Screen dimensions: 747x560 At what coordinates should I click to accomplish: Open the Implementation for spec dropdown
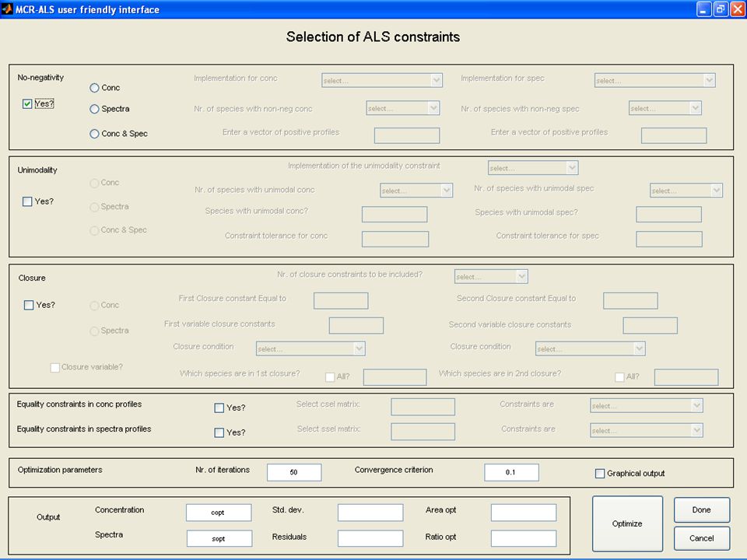[655, 80]
